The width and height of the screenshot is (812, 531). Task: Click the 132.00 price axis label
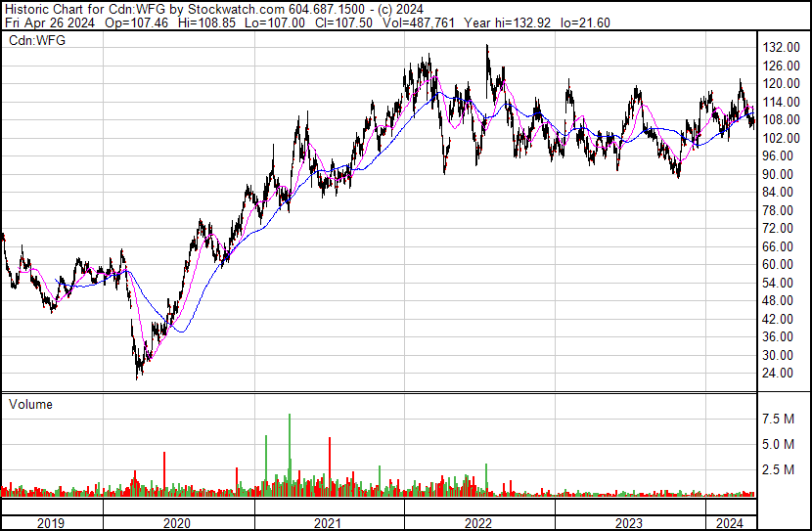(x=783, y=47)
